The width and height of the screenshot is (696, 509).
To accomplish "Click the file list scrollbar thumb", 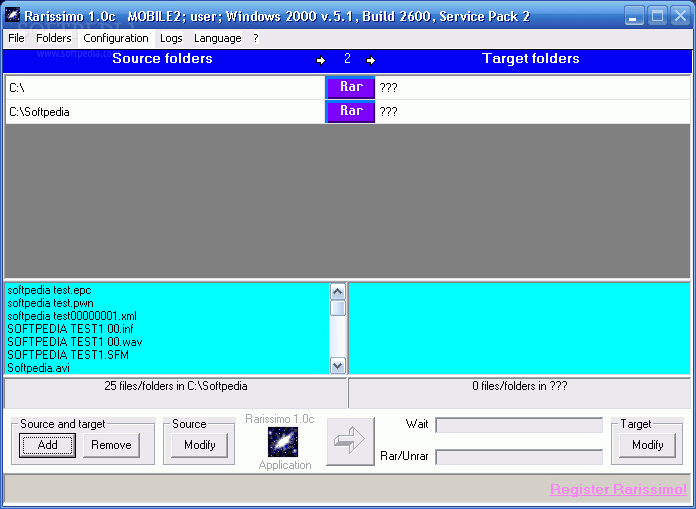I will (x=338, y=308).
